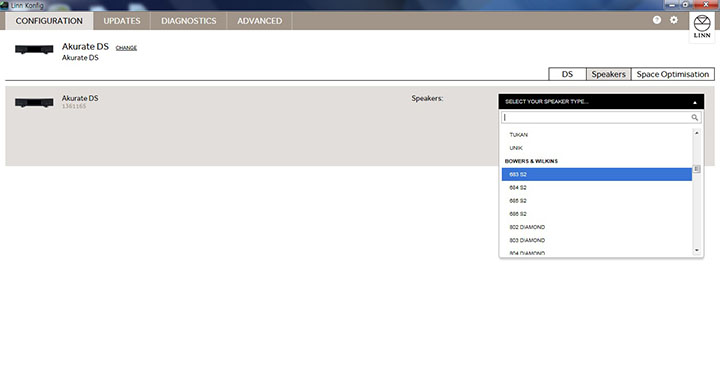Switch to the UPDATES tab
720x384 pixels.
tap(122, 21)
